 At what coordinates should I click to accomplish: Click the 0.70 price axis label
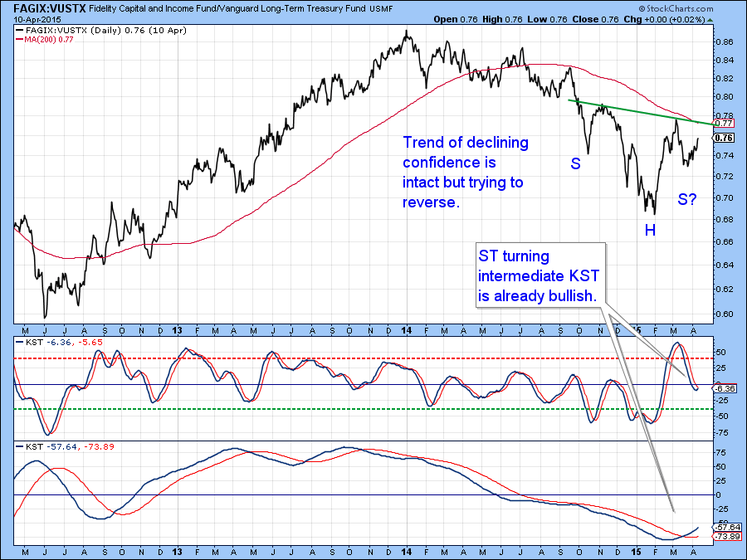click(x=724, y=197)
